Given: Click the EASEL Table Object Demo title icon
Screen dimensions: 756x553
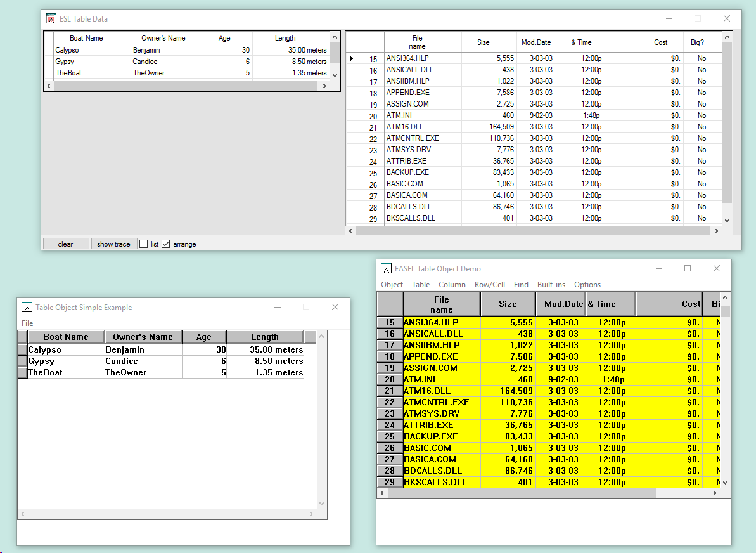Looking at the screenshot, I should tap(387, 269).
